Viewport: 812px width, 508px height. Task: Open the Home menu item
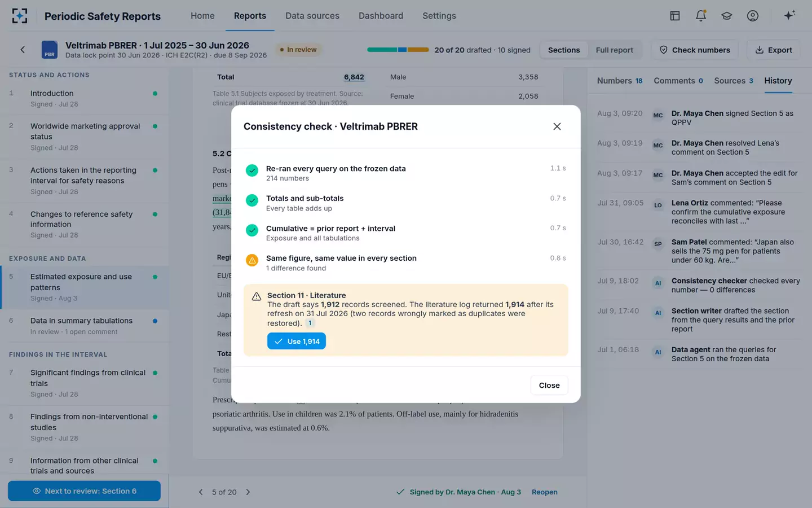202,16
